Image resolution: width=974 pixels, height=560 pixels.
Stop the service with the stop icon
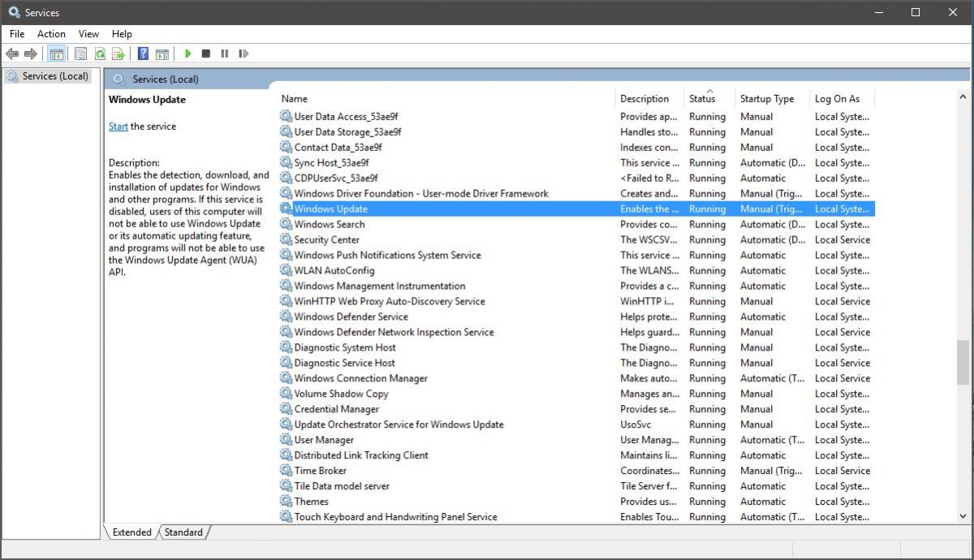(x=205, y=54)
